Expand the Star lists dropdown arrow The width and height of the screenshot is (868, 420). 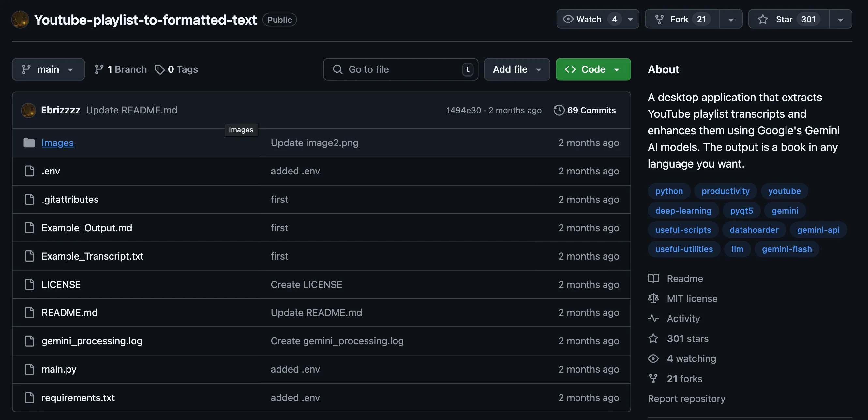click(840, 20)
